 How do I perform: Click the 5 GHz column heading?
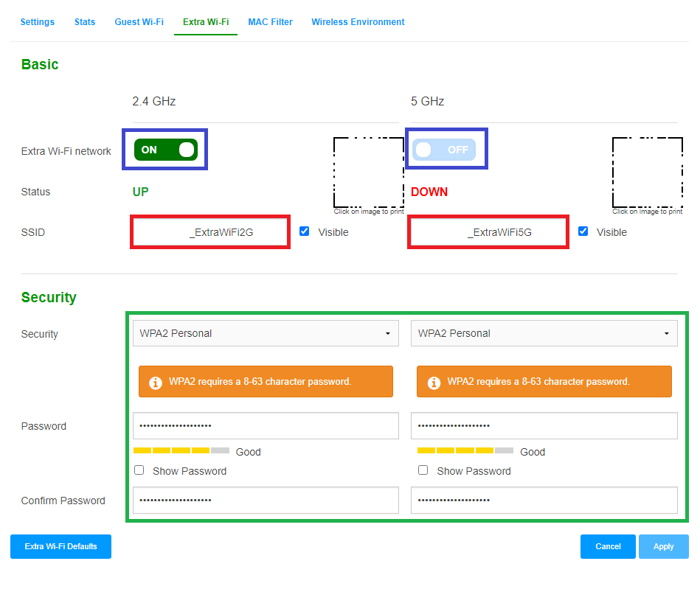pos(427,101)
